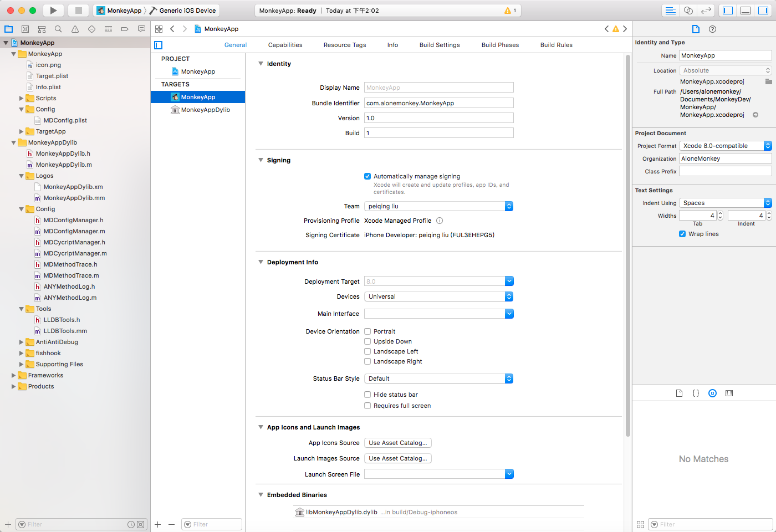This screenshot has height=532, width=776.
Task: Open the Issue navigator warning icon
Action: pos(75,29)
